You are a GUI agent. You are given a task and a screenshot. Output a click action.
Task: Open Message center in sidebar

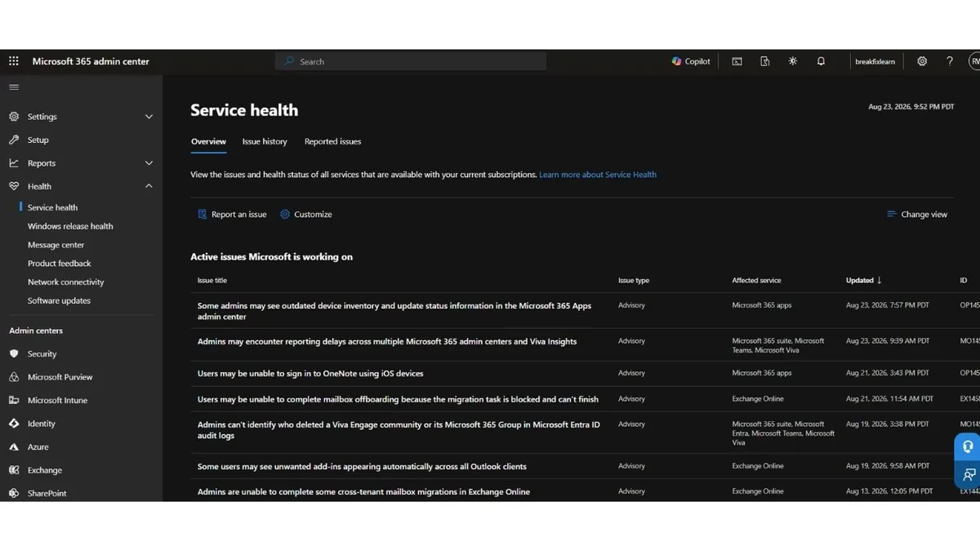click(56, 245)
